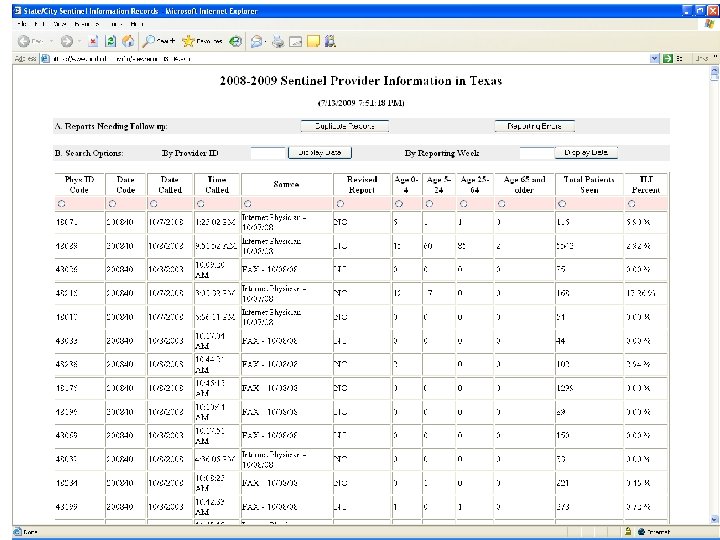This screenshot has height=540, width=720.
Task: Open the Back button history dropdown arrow
Action: 49,41
